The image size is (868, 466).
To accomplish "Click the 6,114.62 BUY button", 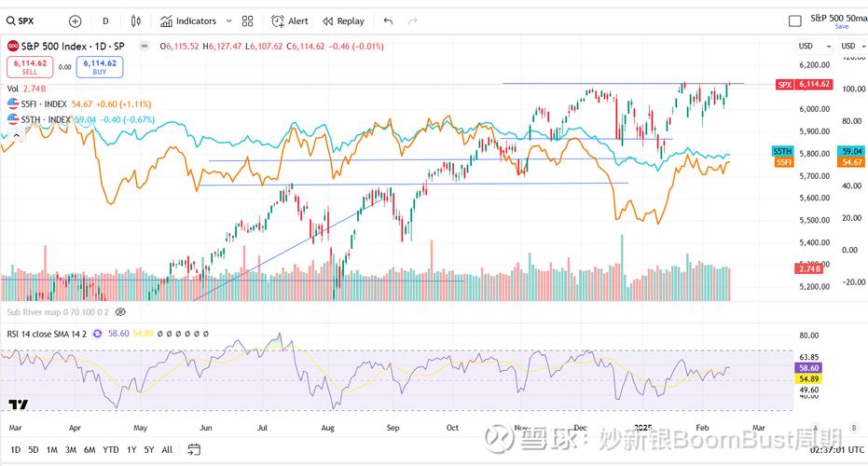I will pos(100,67).
